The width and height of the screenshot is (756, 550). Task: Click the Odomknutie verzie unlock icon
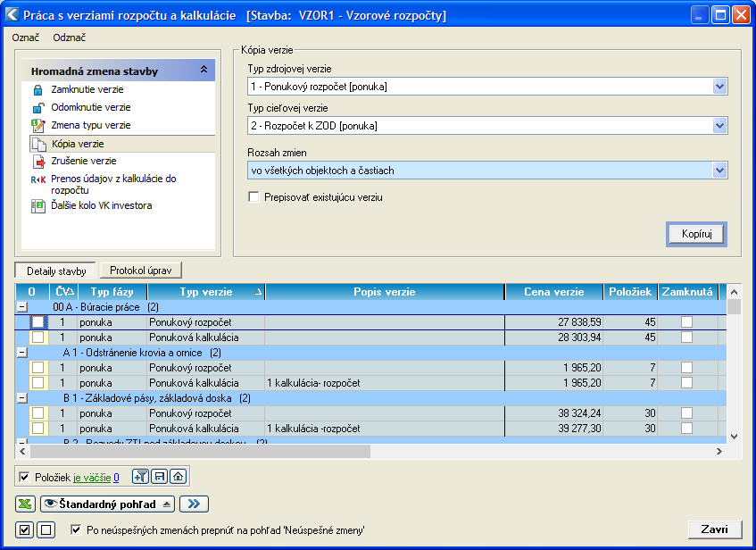click(x=37, y=107)
